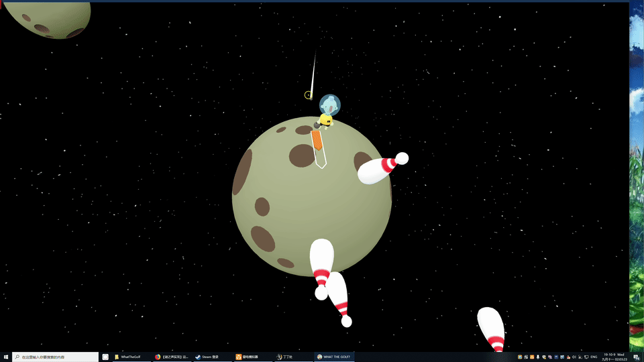Focus the WHAT THE GOLF? taskbar item

coord(334,357)
